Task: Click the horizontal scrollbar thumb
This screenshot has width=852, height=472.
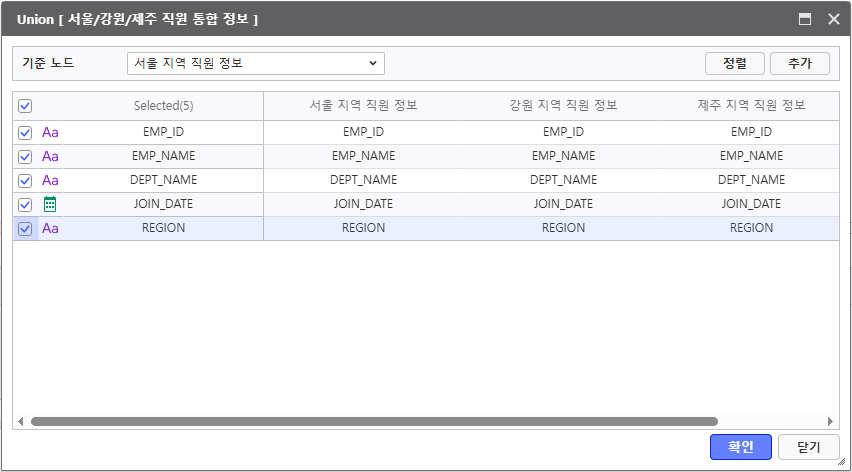Action: [374, 422]
